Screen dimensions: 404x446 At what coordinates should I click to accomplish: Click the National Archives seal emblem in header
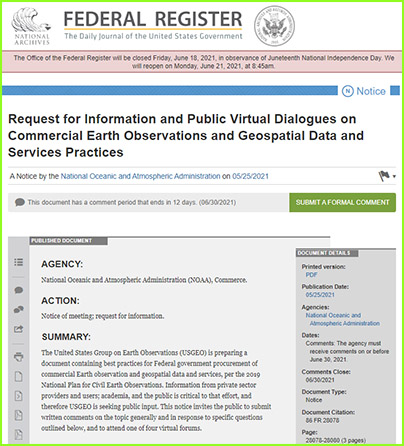[x=274, y=26]
